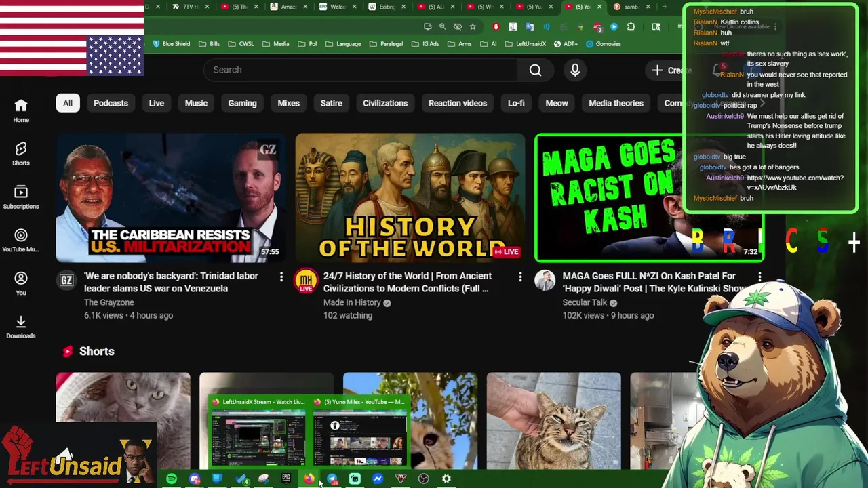Screen dimensions: 868x488
Task: Click the crossed-out eye icon in address bar
Action: pyautogui.click(x=458, y=26)
